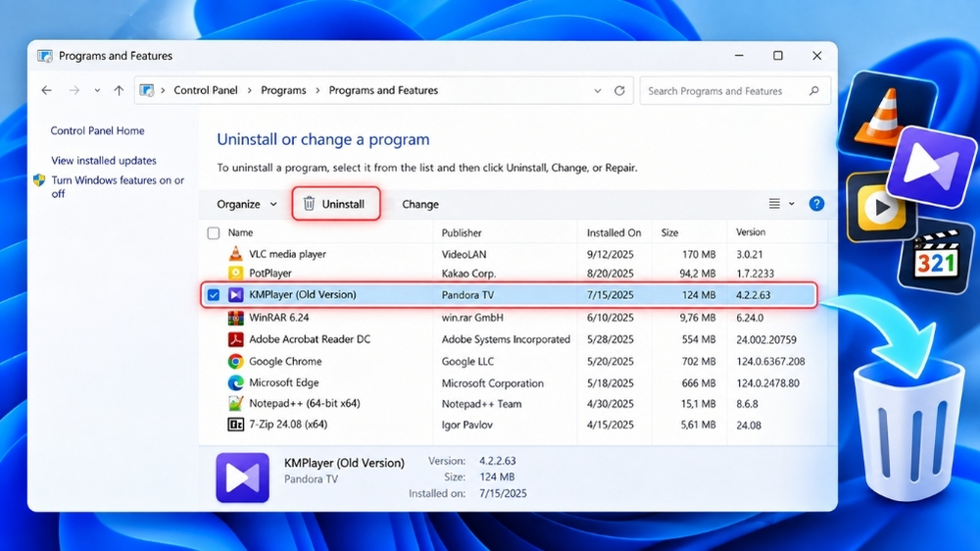Toggle the select-all checkbox next to Name
Screen dimensions: 980x551
tap(214, 233)
